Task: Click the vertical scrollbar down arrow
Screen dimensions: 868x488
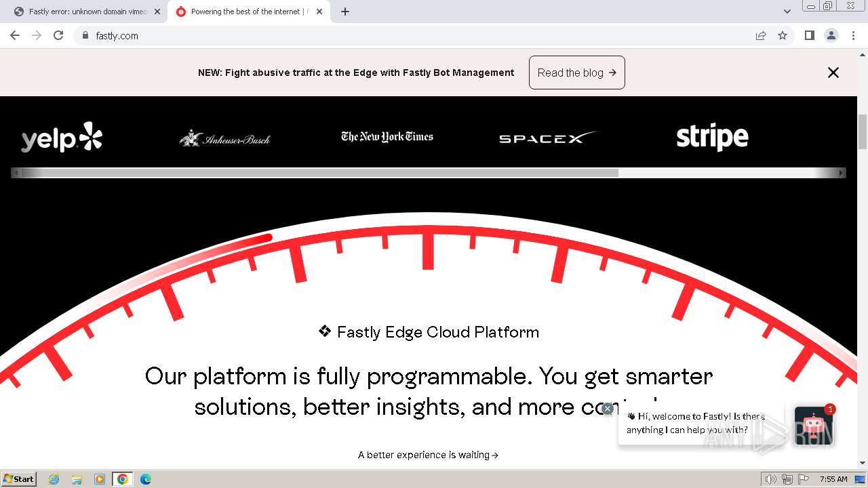Action: point(863,463)
